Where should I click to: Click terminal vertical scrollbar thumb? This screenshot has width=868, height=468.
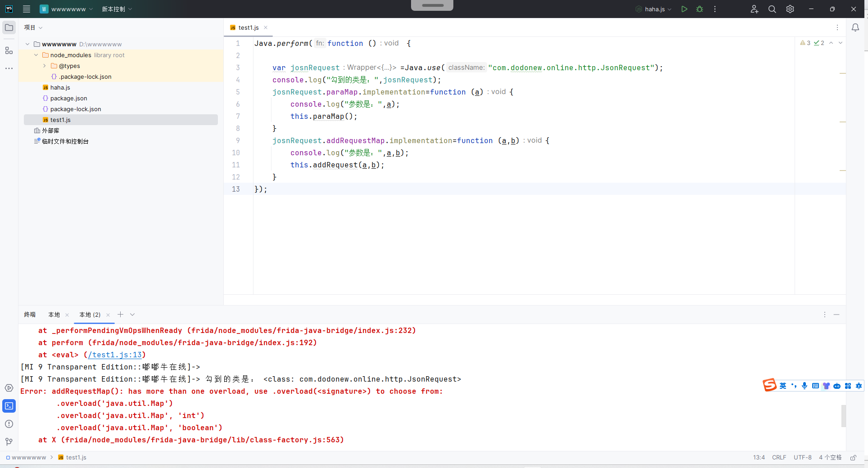tap(843, 416)
